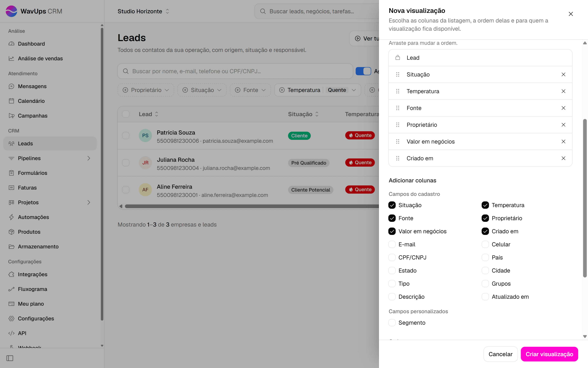Viewport: 588px width, 368px height.
Task: Sort leads by Situação column arrows
Action: click(317, 114)
